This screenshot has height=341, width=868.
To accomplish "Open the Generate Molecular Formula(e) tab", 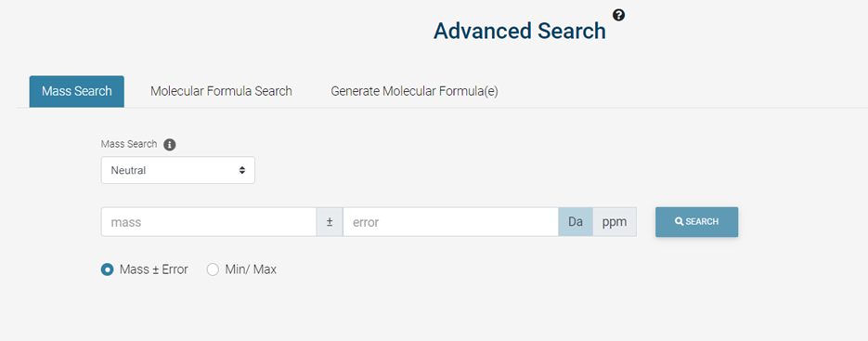I will tap(415, 91).
